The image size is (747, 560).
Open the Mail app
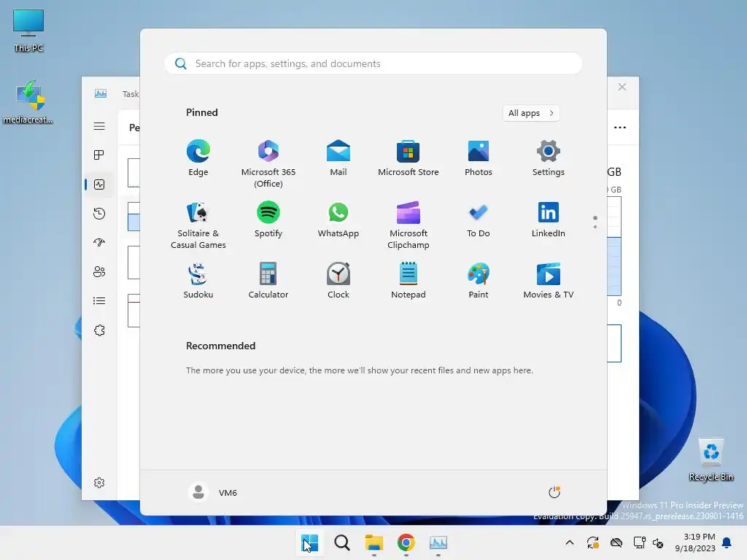[x=338, y=158]
